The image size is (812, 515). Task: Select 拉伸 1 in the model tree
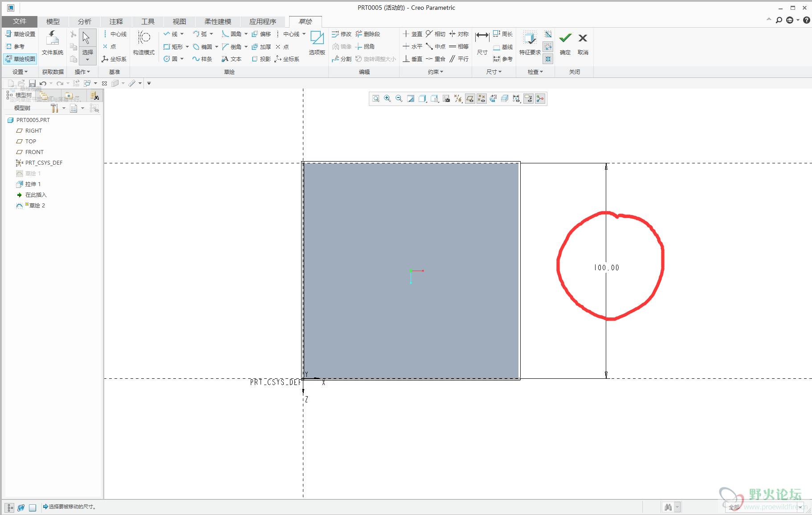[33, 184]
